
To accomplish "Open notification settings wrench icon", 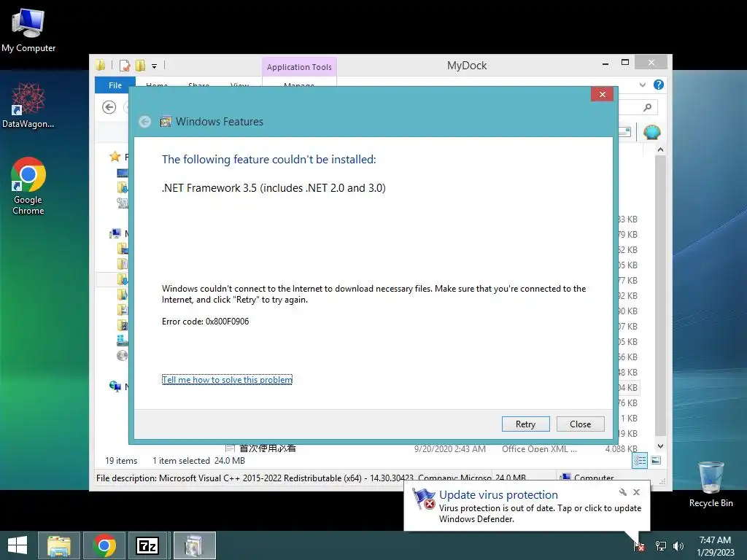I will (623, 492).
